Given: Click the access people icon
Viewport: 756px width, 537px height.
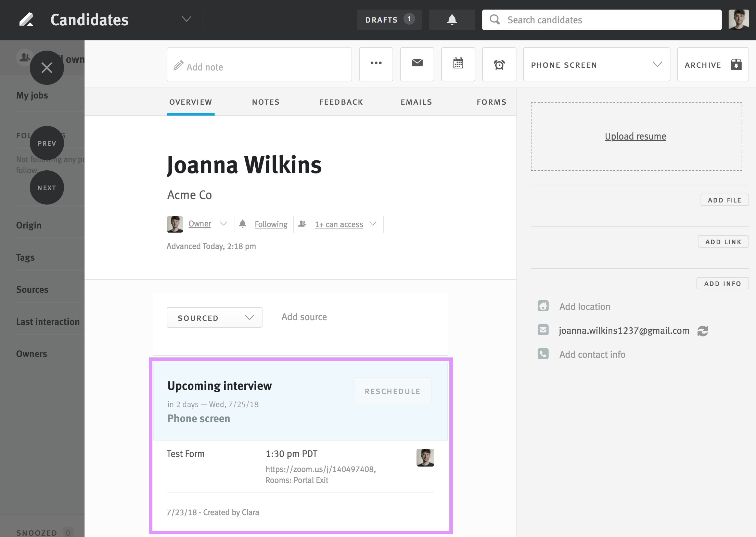Looking at the screenshot, I should pos(302,224).
